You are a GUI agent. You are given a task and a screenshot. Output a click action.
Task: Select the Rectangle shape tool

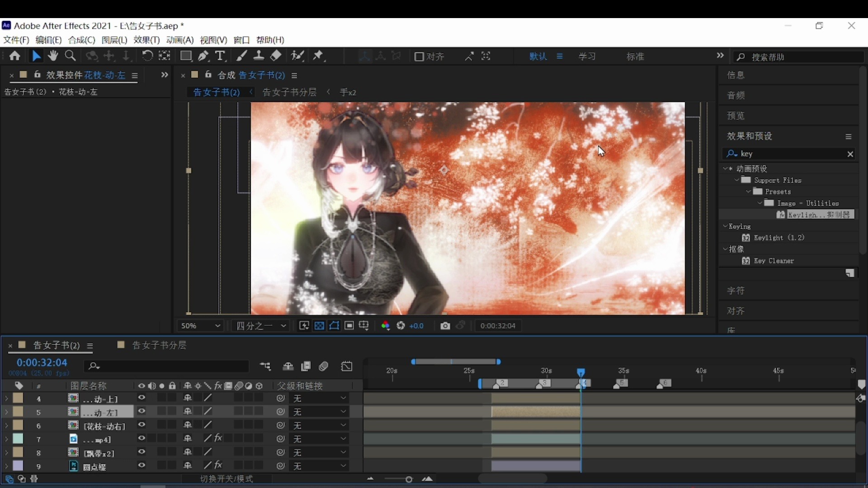(186, 56)
